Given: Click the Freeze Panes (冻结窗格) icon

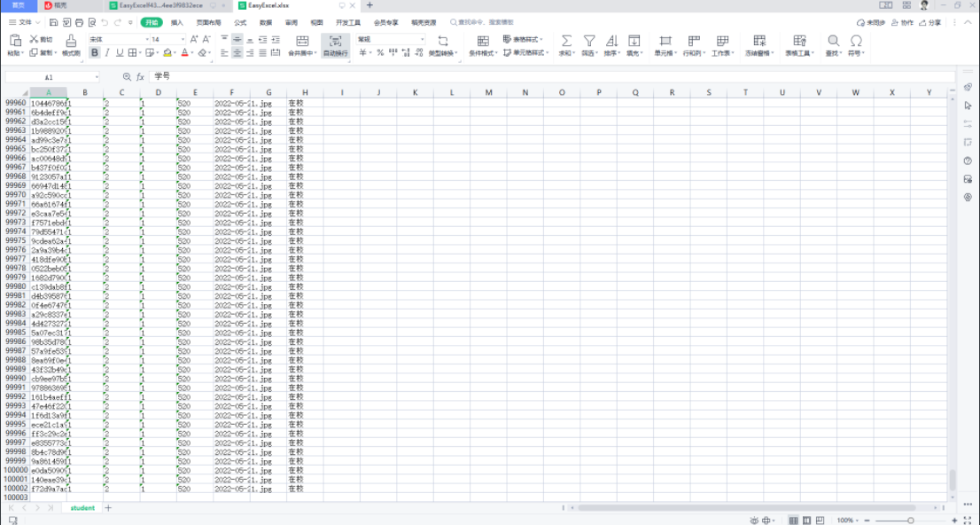Looking at the screenshot, I should coord(760,41).
